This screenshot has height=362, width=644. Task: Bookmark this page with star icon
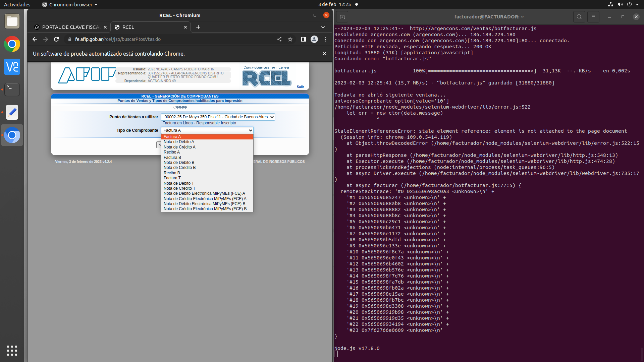[x=290, y=39]
